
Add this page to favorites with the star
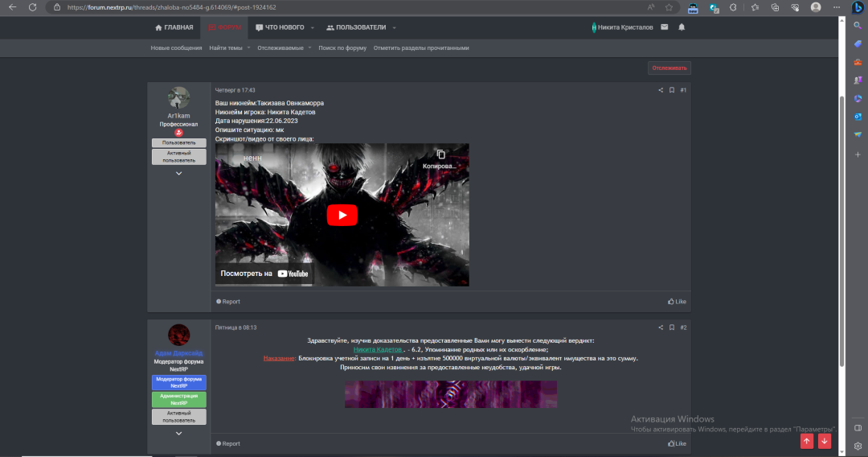point(669,7)
